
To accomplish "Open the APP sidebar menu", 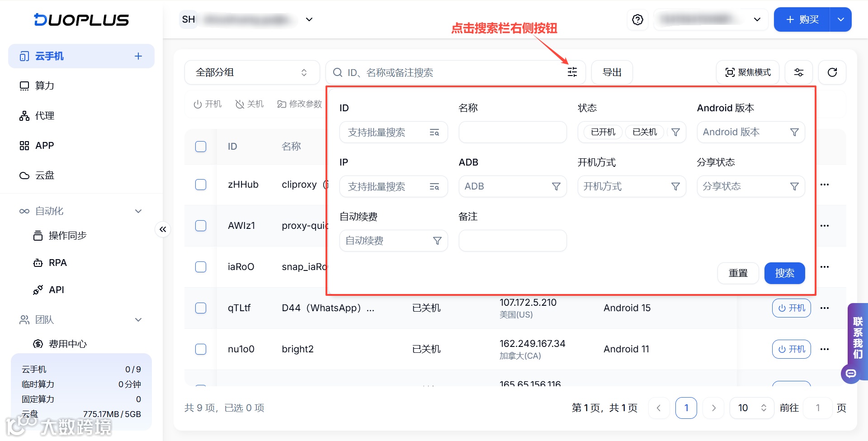I will (81, 146).
